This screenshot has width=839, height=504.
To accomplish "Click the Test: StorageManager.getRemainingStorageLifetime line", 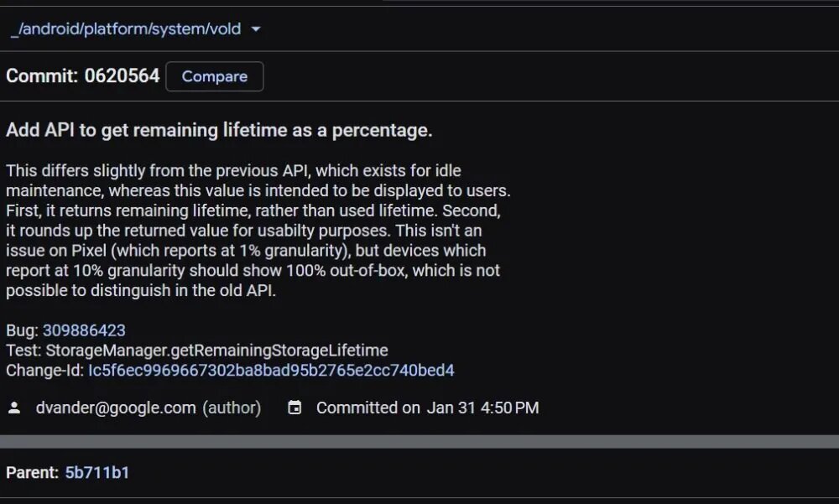I will (x=197, y=351).
